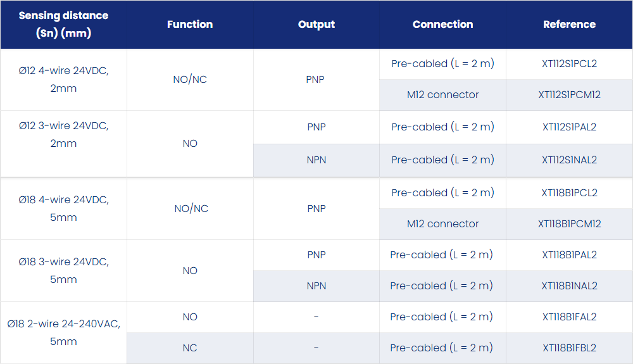Click reference XT118B1PAL2

click(569, 255)
